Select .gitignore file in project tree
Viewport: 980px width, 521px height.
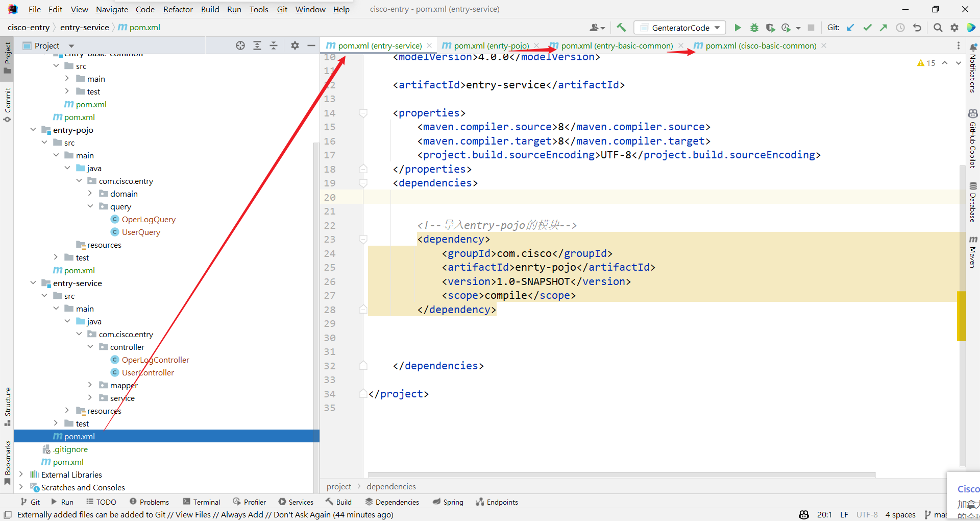click(x=70, y=449)
